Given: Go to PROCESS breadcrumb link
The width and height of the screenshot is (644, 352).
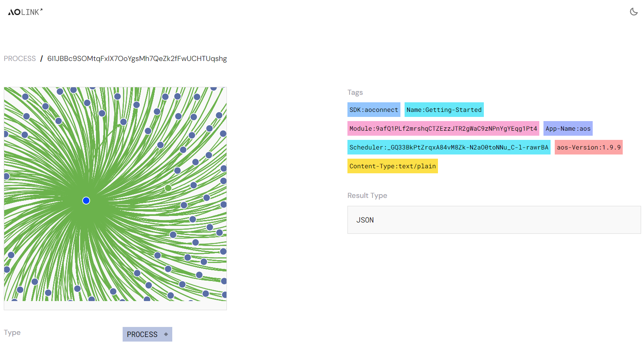Looking at the screenshot, I should (20, 58).
